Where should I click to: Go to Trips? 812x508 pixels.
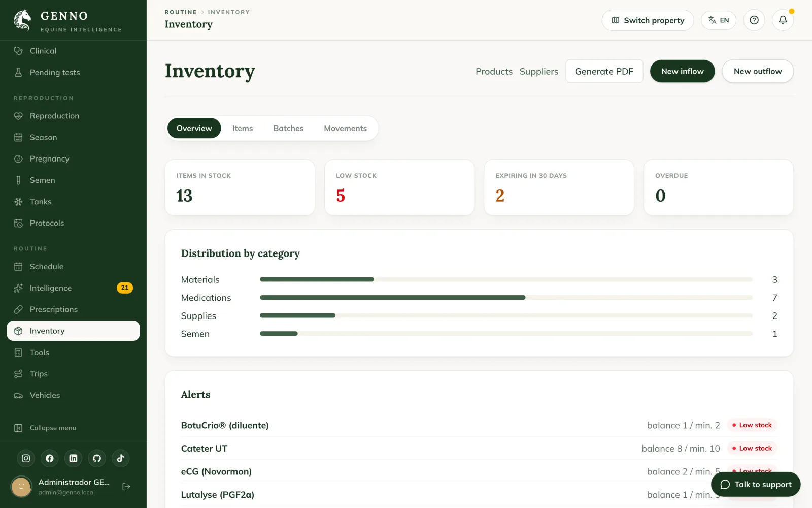point(73,374)
